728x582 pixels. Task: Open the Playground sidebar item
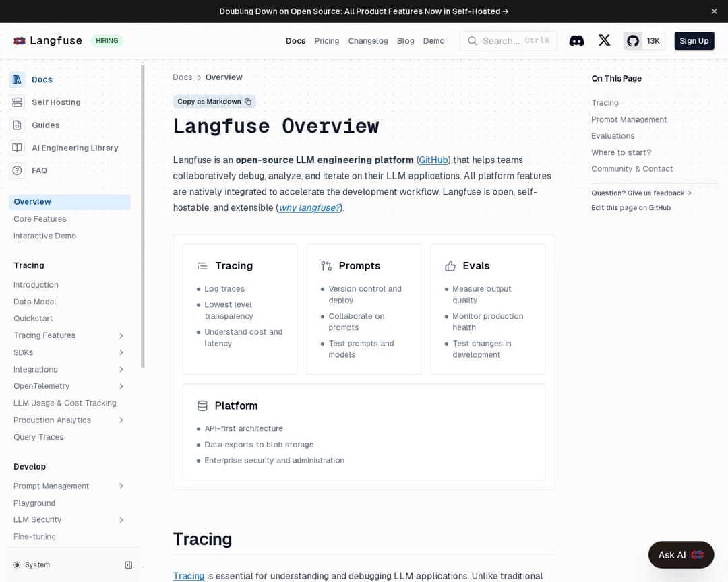(x=34, y=503)
